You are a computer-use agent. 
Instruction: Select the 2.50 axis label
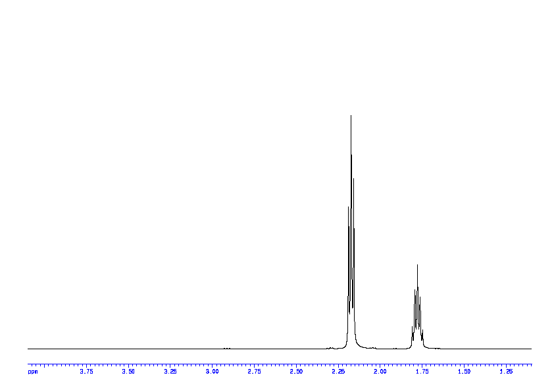click(x=296, y=372)
